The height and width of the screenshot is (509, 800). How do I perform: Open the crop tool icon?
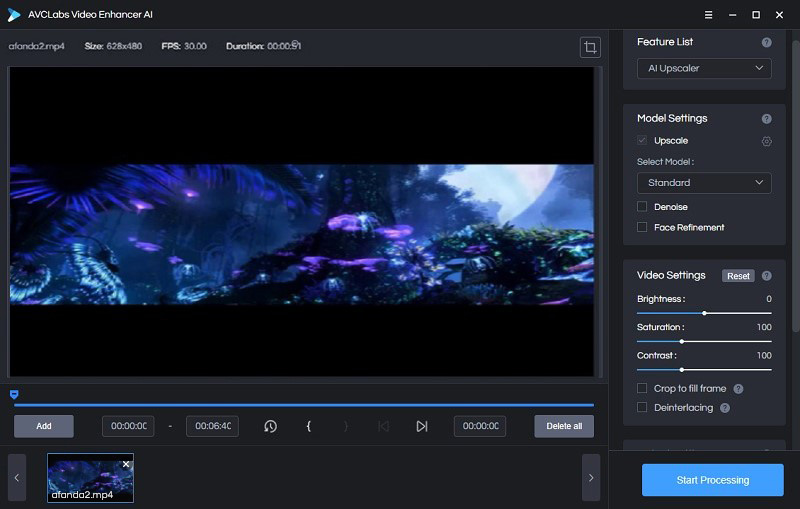[590, 47]
